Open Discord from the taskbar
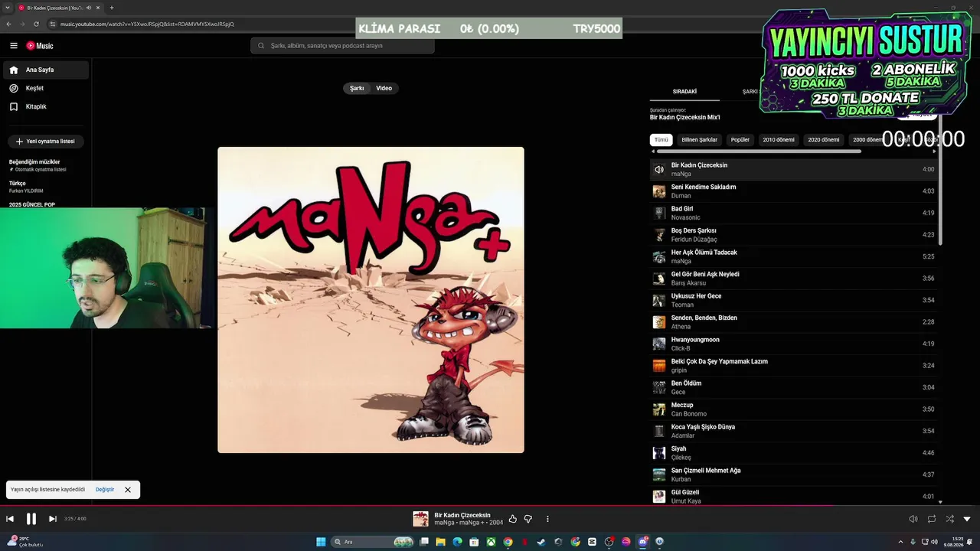The image size is (980, 551). tap(643, 542)
